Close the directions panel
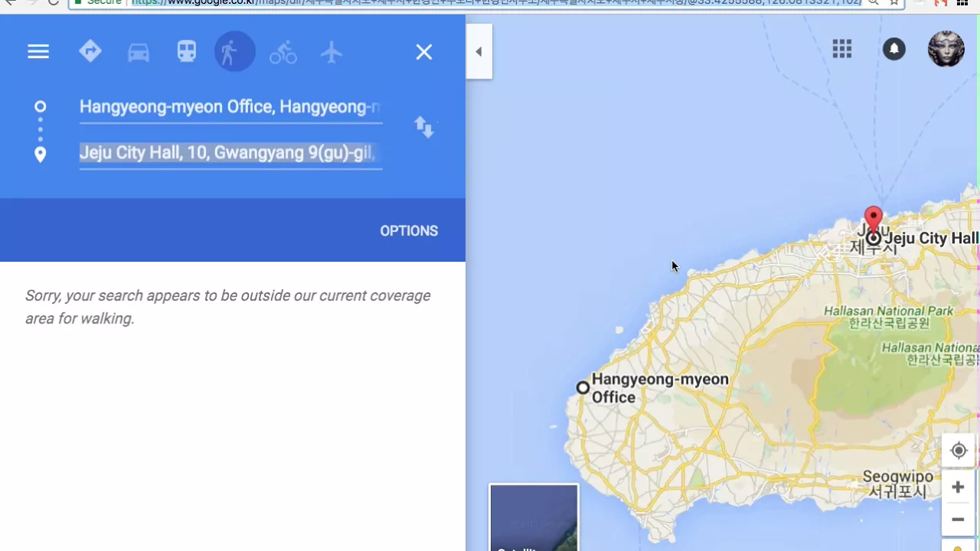Screen dimensions: 980x551 click(x=424, y=52)
